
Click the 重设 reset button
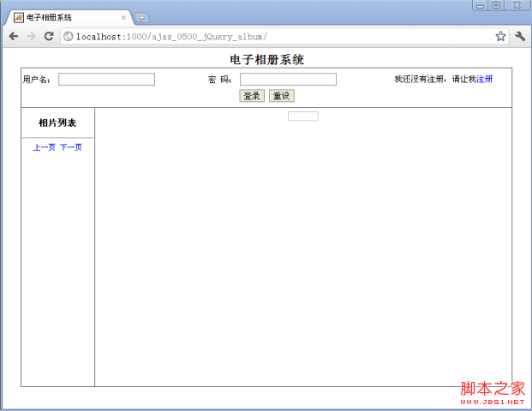pyautogui.click(x=282, y=96)
